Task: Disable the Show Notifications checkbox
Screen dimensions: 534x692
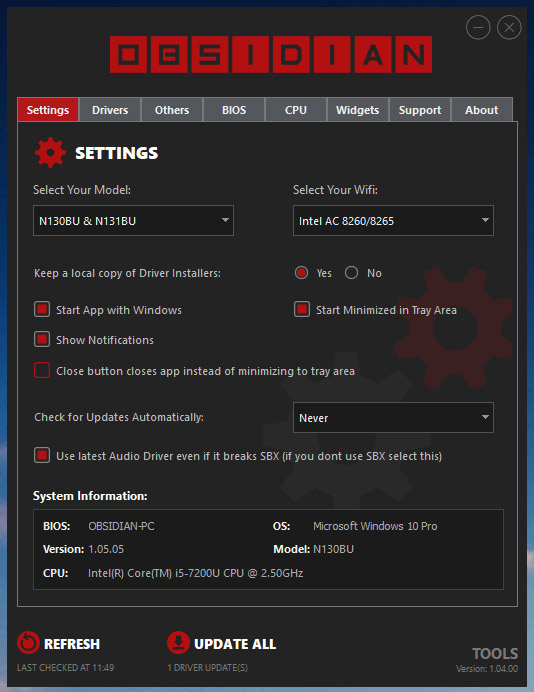Action: (42, 339)
